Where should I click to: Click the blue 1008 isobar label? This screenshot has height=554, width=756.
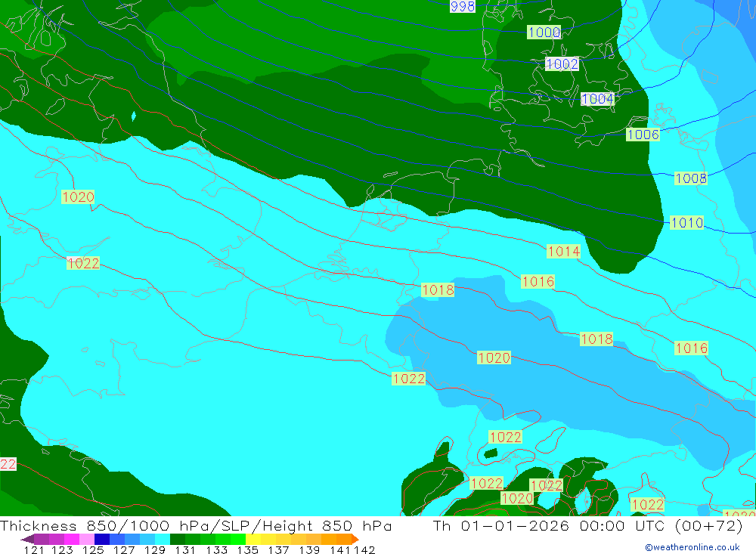[x=690, y=178]
